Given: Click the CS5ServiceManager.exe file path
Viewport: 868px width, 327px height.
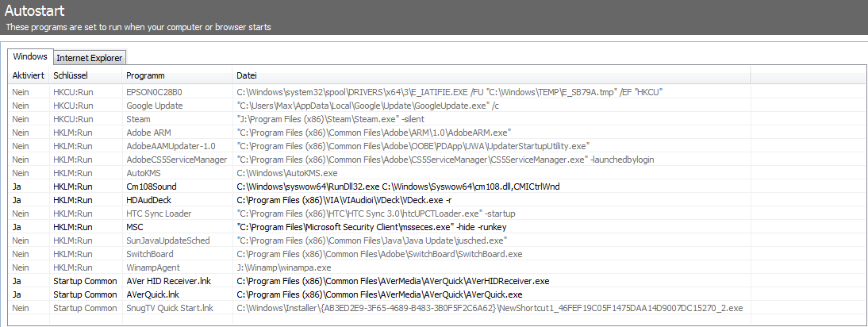Looking at the screenshot, I should (445, 160).
